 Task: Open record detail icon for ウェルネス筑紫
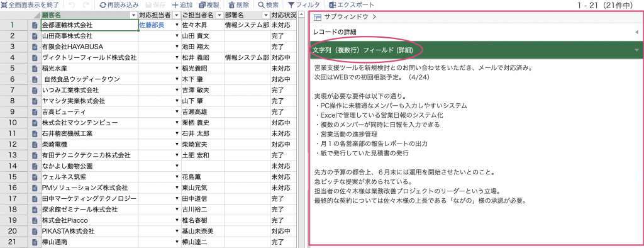click(x=35, y=177)
